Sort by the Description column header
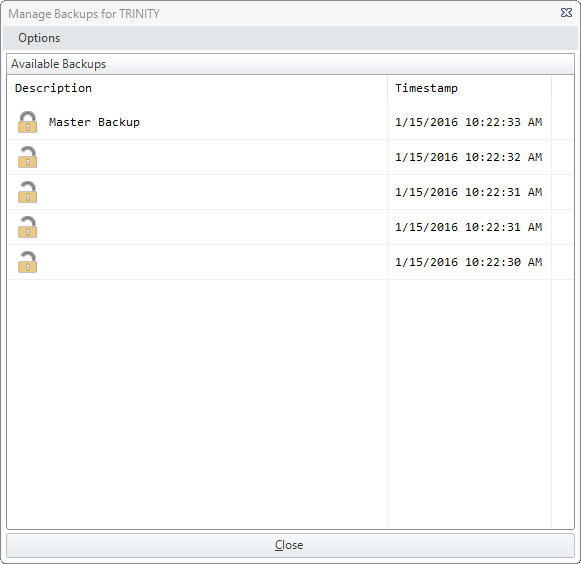581x564 pixels. [x=197, y=88]
